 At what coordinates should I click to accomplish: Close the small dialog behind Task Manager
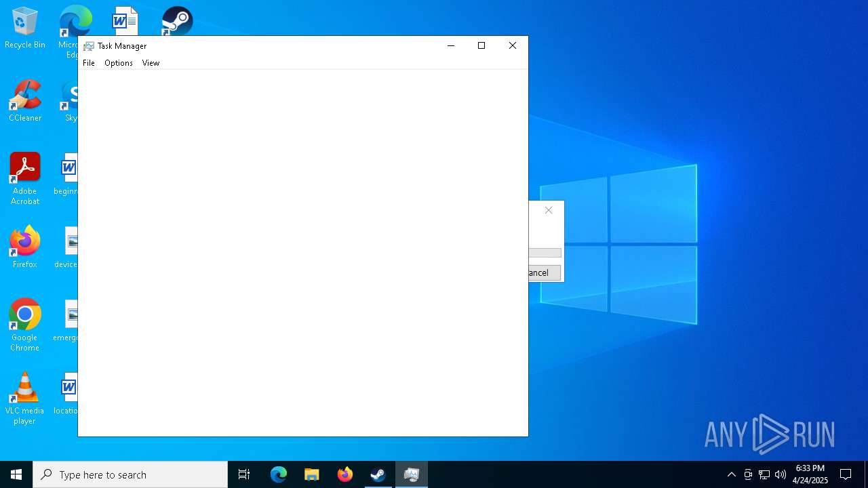549,210
